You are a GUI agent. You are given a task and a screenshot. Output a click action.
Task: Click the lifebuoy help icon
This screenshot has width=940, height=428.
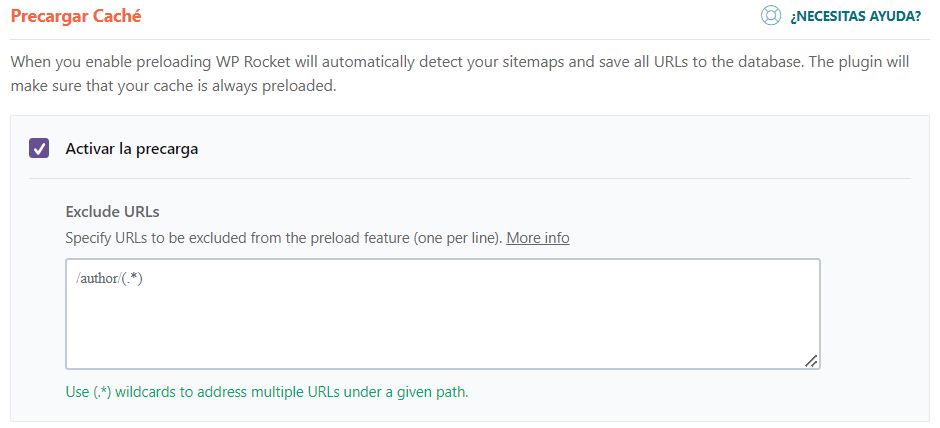(x=770, y=16)
